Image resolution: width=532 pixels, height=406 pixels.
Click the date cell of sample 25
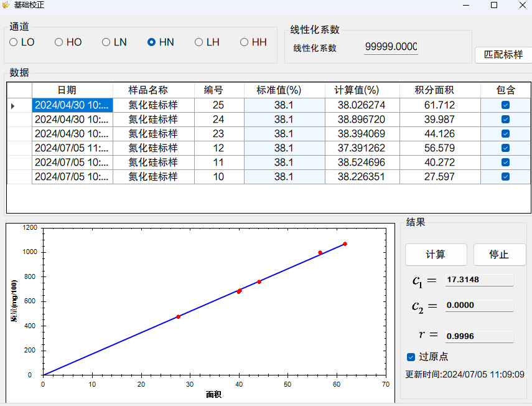pos(72,105)
